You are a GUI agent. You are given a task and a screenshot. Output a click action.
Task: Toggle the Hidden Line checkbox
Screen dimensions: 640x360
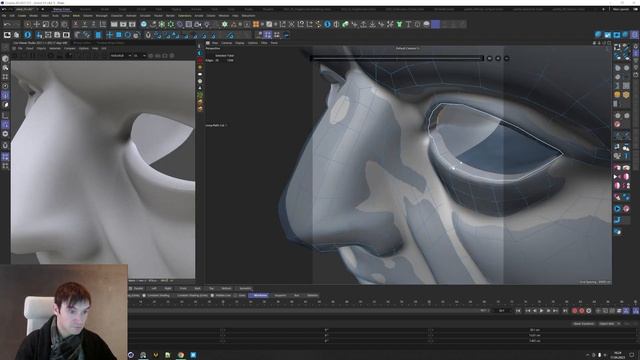212,295
